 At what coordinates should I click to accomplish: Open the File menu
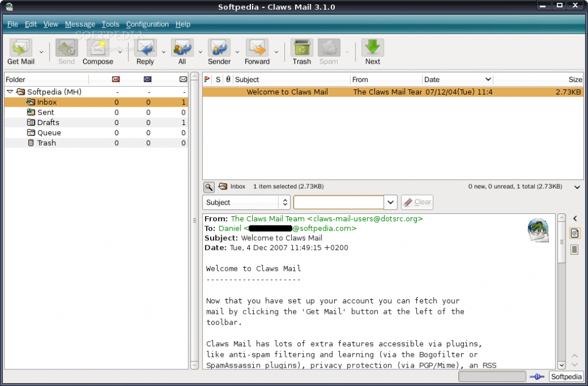(x=13, y=24)
